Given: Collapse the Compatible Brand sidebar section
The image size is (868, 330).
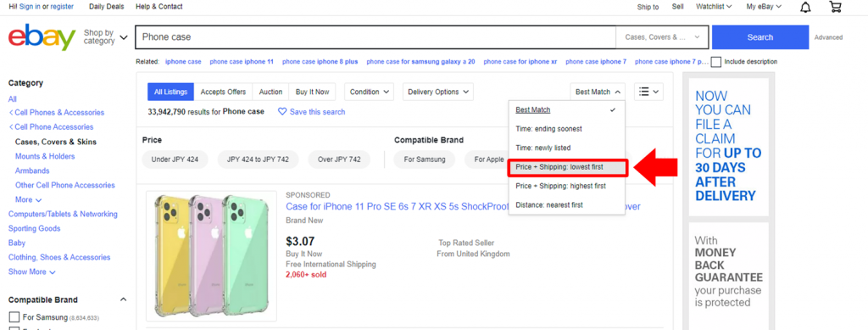Looking at the screenshot, I should click(x=123, y=299).
